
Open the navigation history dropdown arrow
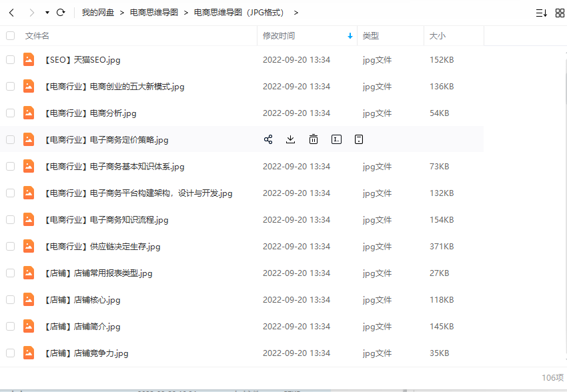[47, 13]
